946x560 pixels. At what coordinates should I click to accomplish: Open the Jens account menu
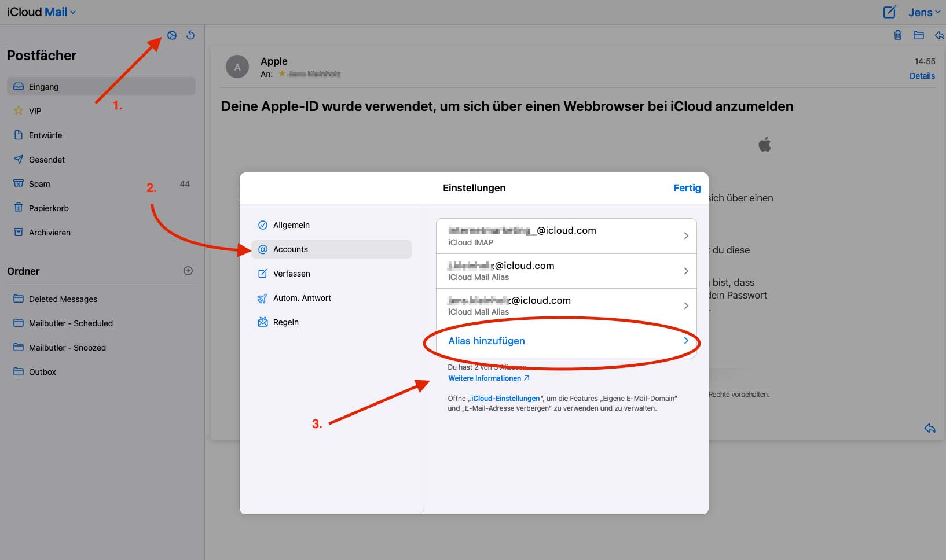[x=924, y=12]
